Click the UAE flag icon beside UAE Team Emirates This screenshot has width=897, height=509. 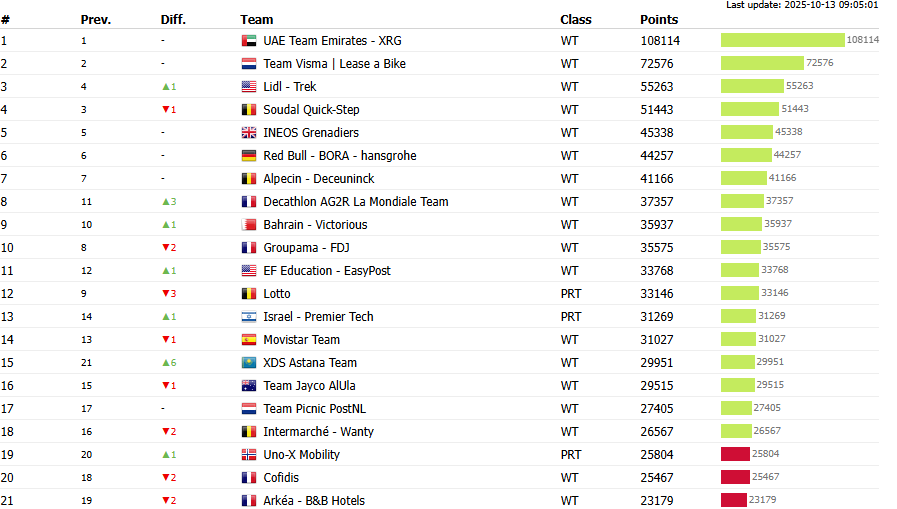pos(249,41)
